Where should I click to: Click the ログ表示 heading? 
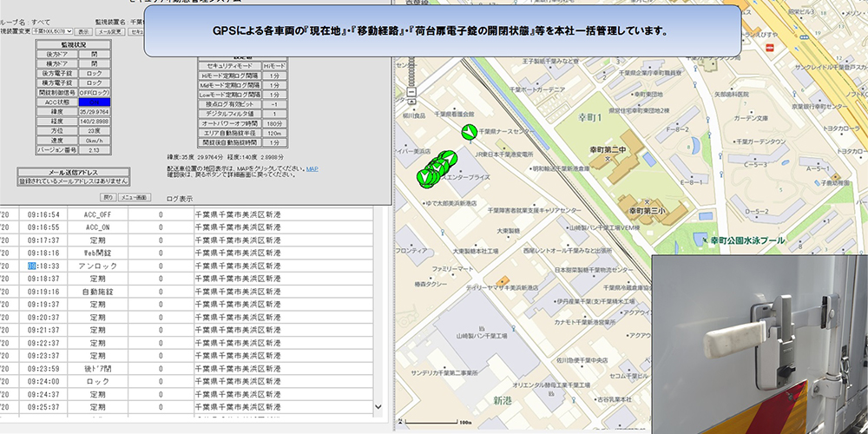[180, 198]
